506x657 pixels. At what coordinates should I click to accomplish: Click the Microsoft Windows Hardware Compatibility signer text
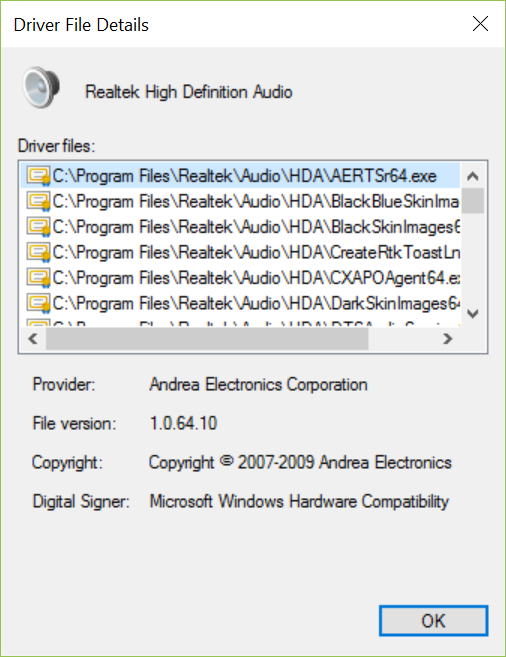coord(299,502)
